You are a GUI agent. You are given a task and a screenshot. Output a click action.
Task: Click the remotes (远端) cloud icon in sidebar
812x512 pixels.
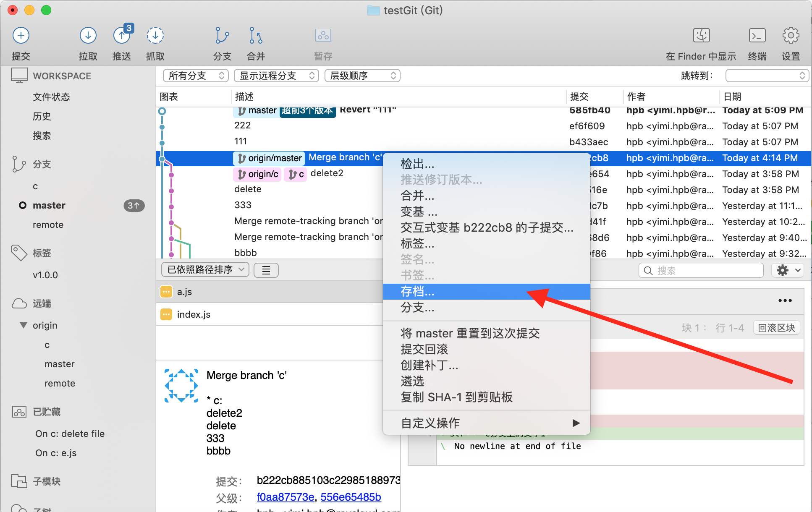point(19,303)
